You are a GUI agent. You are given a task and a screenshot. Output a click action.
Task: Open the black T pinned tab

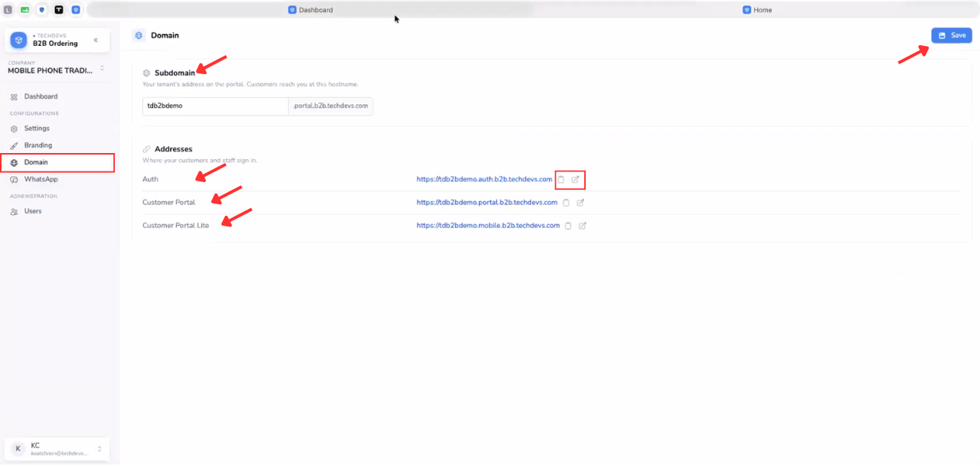[59, 10]
